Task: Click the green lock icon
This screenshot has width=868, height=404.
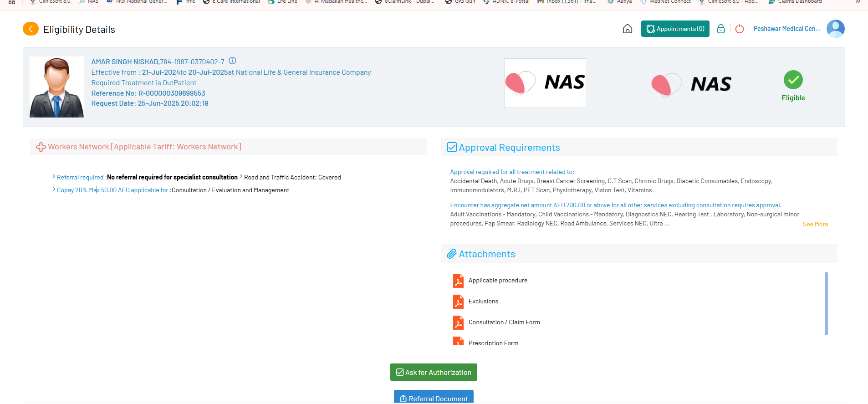Action: click(721, 29)
